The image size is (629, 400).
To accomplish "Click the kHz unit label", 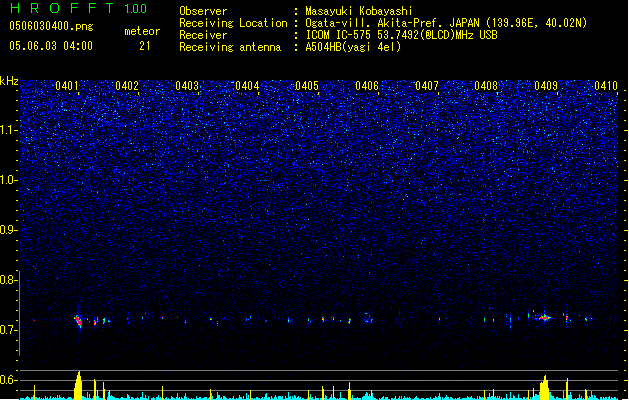I will (9, 81).
